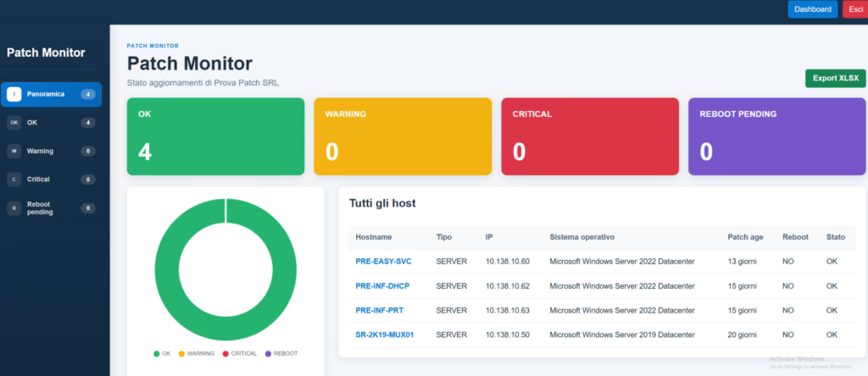Click the green OK summary card
The image size is (868, 376).
[215, 136]
